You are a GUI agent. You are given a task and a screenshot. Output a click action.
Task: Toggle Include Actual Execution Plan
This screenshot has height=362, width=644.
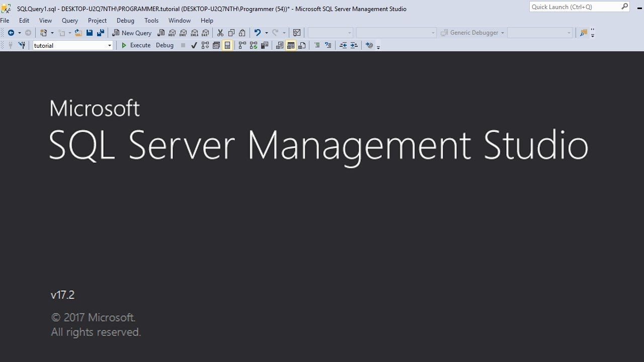point(242,45)
